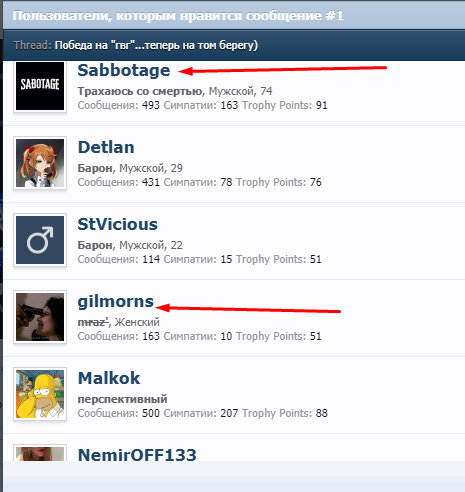Click Detlan's Trophy Points value 76
The image size is (465, 492).
(x=316, y=182)
